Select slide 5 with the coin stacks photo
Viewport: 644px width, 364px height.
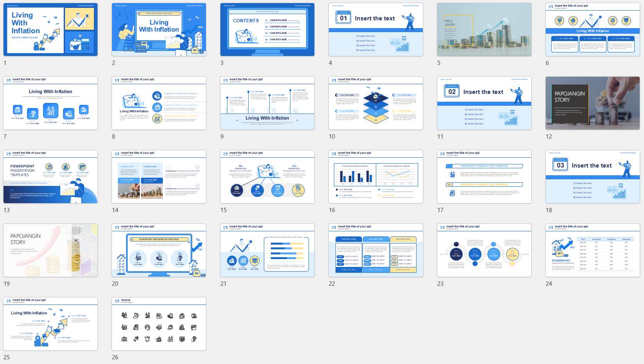pyautogui.click(x=484, y=30)
